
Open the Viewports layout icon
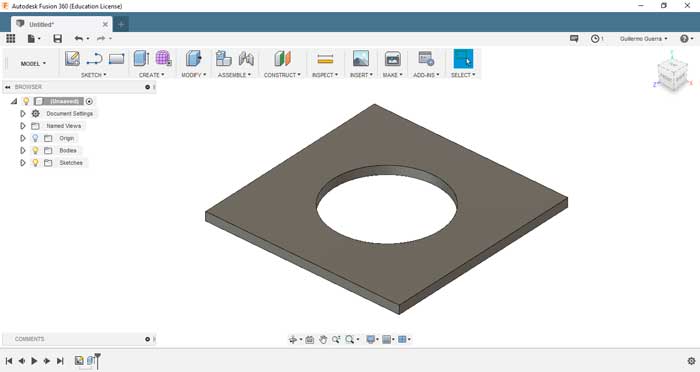coord(402,340)
